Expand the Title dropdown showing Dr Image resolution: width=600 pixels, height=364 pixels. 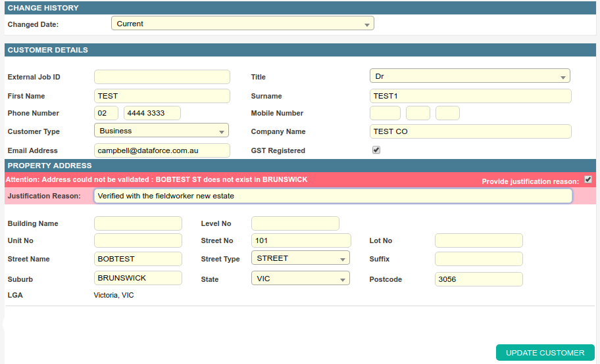click(x=470, y=76)
